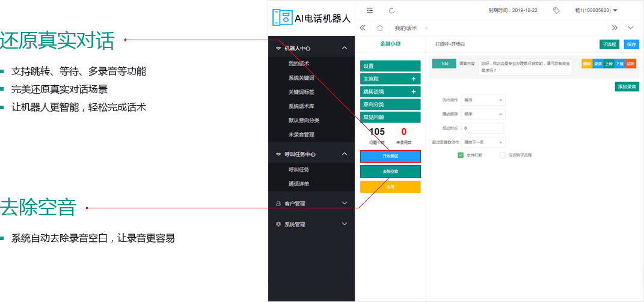Click the 意向分类 button

pos(390,104)
